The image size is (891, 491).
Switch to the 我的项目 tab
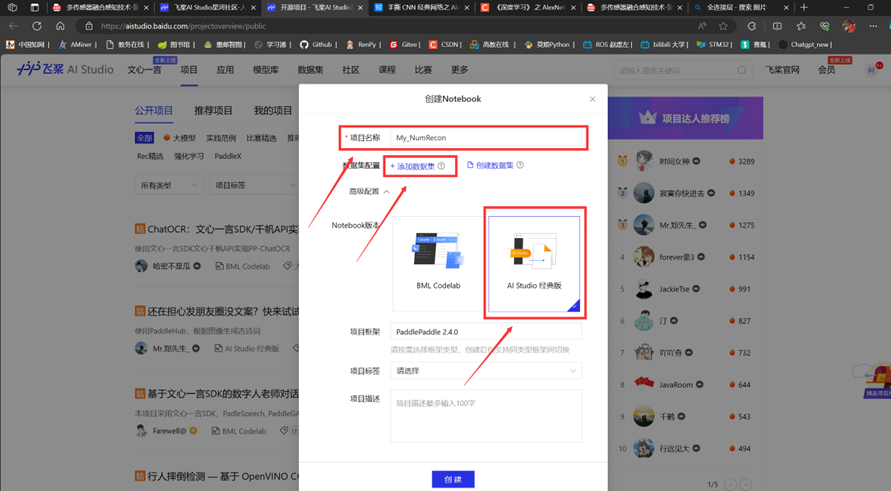point(273,111)
